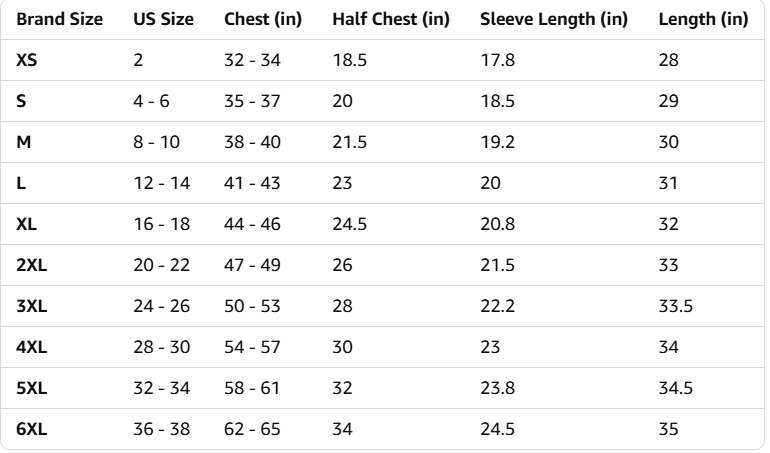Select the 4XL brand size cell

click(x=32, y=347)
